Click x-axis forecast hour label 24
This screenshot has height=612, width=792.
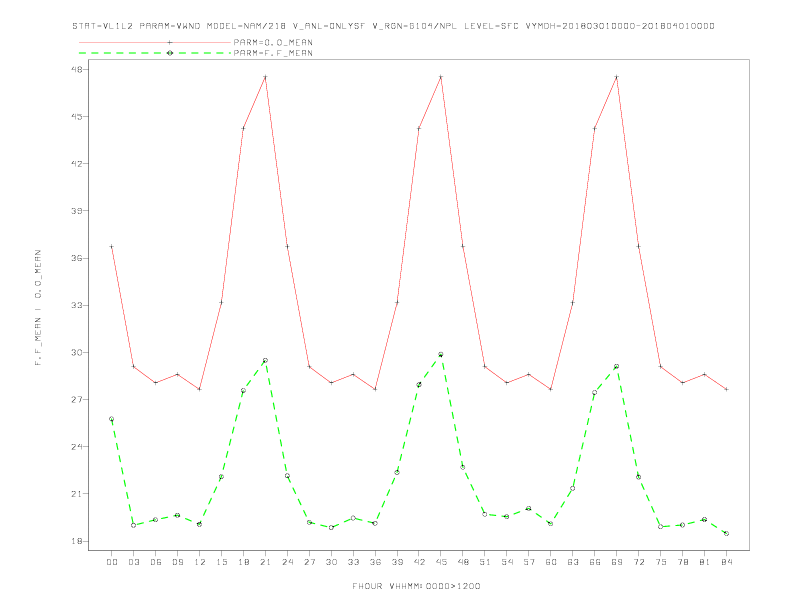click(287, 562)
